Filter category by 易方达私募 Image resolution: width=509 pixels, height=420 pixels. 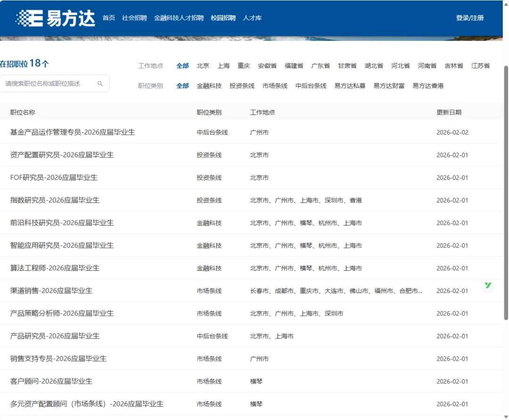(x=350, y=86)
